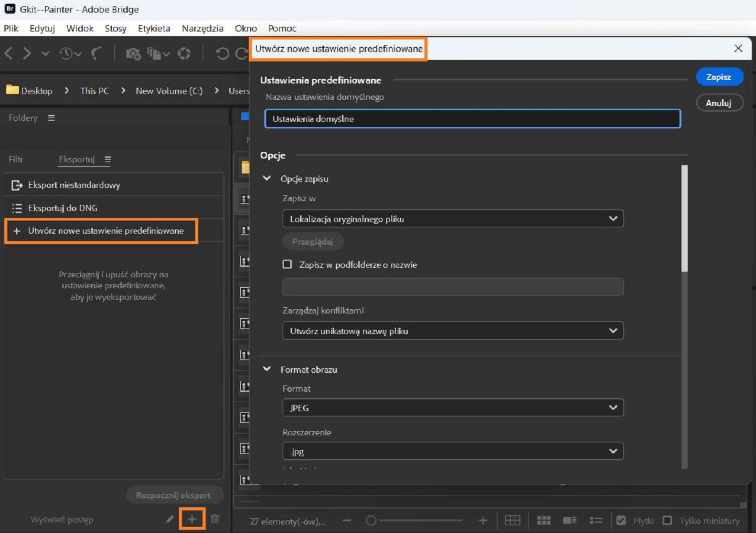This screenshot has width=756, height=533.
Task: Click the trash delete preset icon
Action: 215,519
